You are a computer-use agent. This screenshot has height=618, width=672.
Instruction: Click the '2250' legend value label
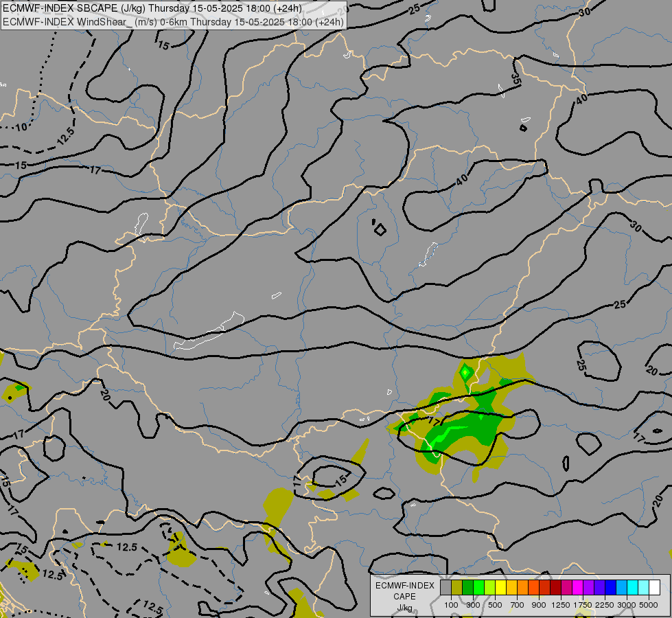[x=604, y=605]
